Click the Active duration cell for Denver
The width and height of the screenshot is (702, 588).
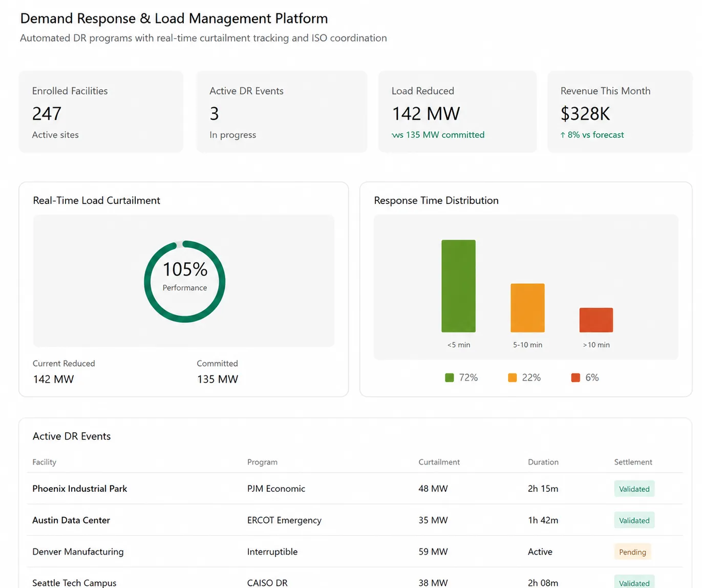click(540, 552)
